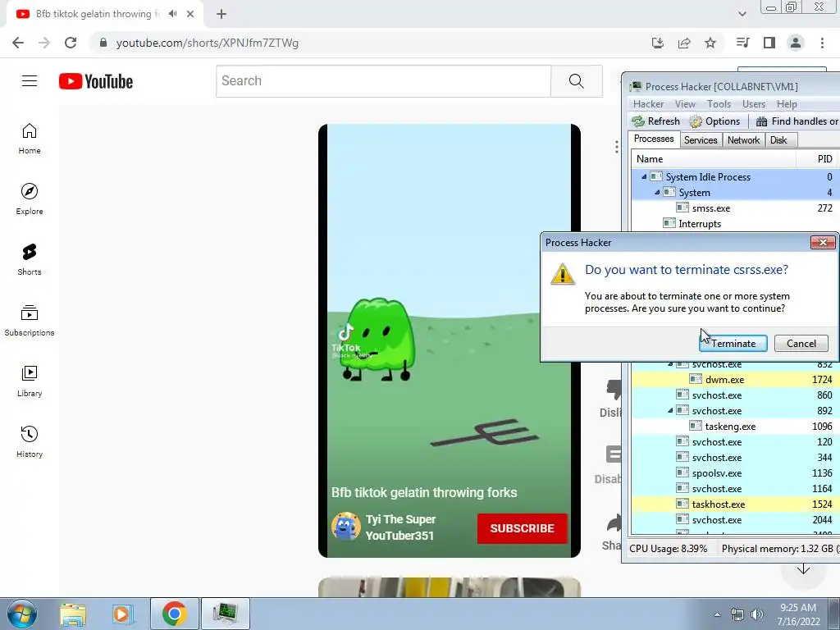Click the YouTube logo
840x630 pixels.
coord(96,81)
